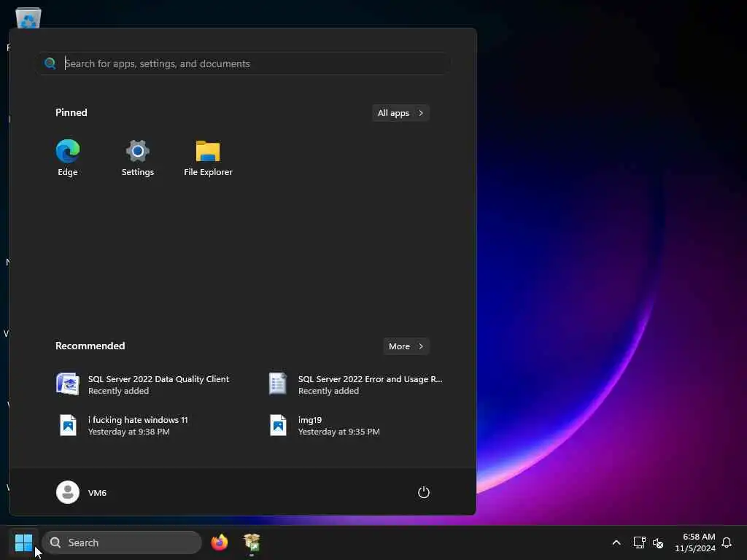
Task: Focus the Start menu search box
Action: pyautogui.click(x=244, y=63)
